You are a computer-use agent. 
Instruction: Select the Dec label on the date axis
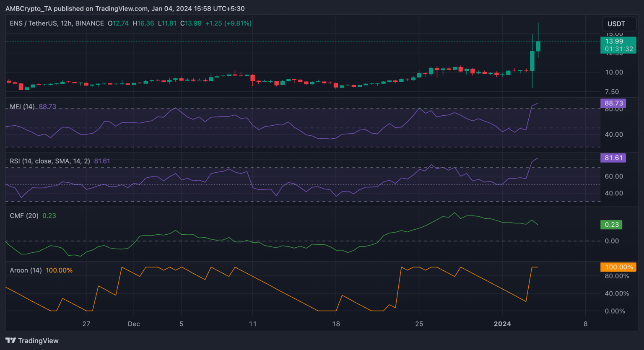click(134, 324)
